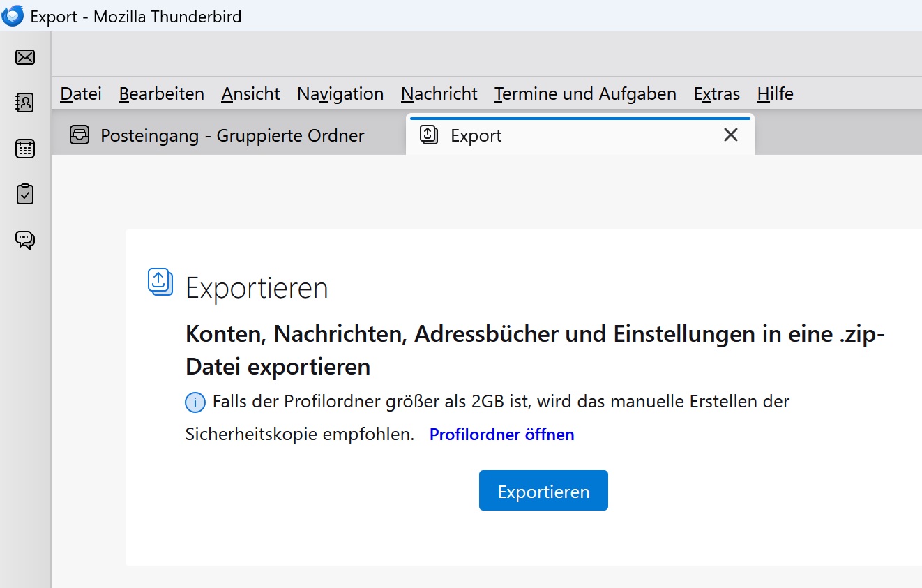Open the Navigation menu
The image size is (922, 588).
[340, 94]
